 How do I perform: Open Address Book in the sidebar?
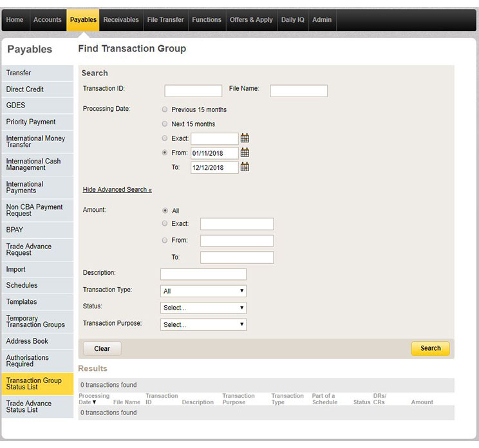[x=37, y=341]
